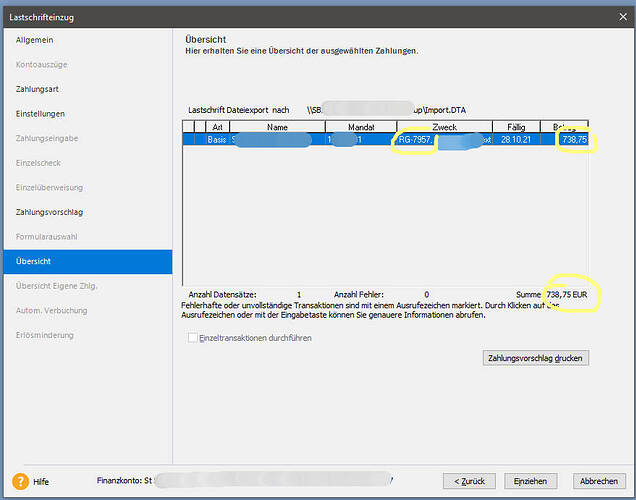Click the Formularauswahl sidebar entry

pos(46,237)
